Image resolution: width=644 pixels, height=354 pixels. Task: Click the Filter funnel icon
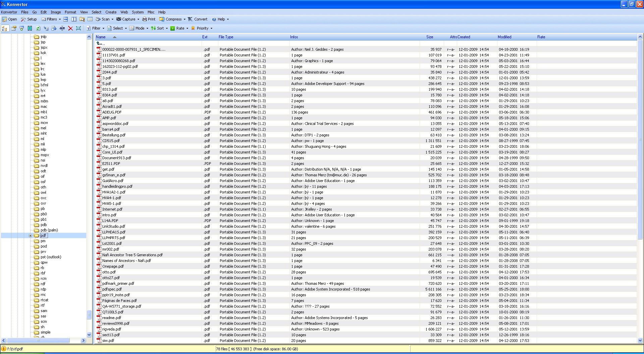tap(89, 28)
